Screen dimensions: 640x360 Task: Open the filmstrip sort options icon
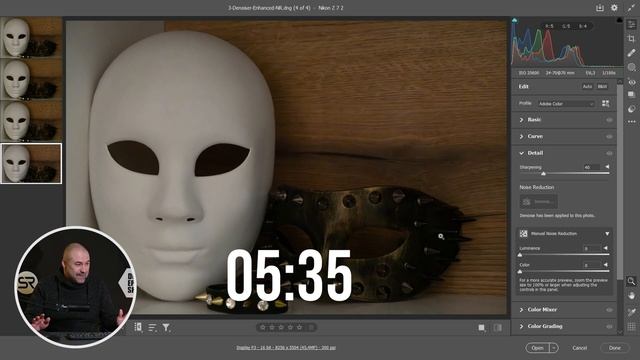(152, 327)
